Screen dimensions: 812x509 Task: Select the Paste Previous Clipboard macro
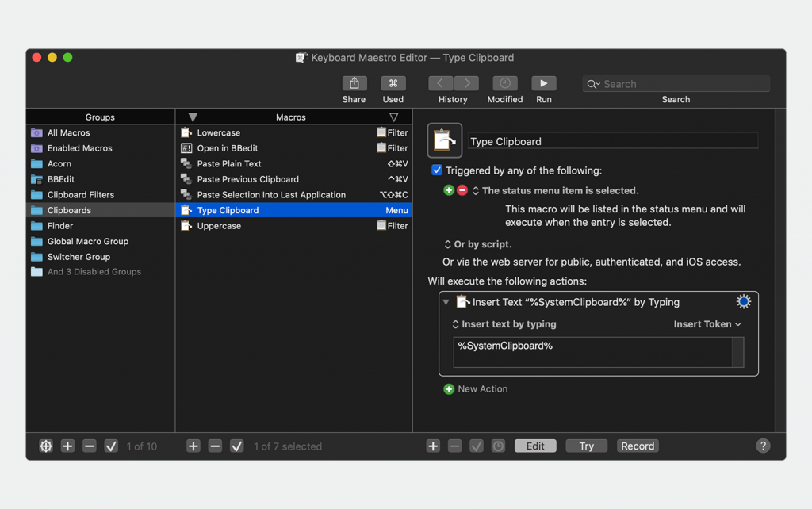(x=294, y=179)
